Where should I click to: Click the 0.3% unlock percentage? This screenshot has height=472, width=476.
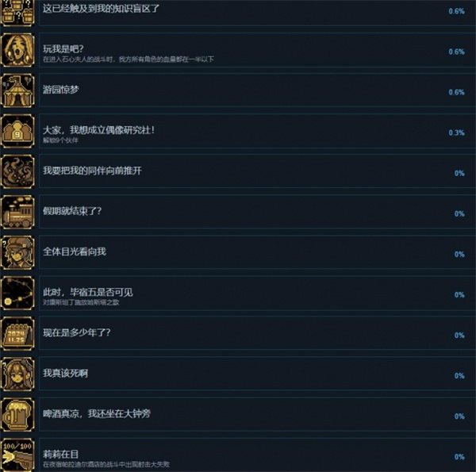(x=456, y=132)
